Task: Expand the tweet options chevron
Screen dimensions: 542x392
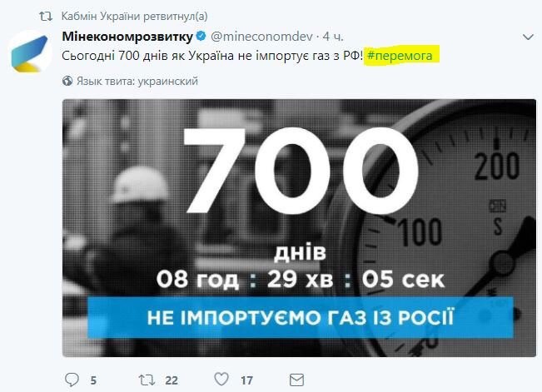Action: tap(528, 37)
